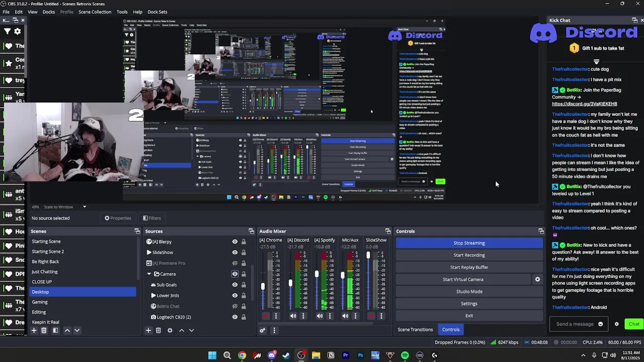
Task: Float the Controls dock pop-out icon
Action: (541, 231)
